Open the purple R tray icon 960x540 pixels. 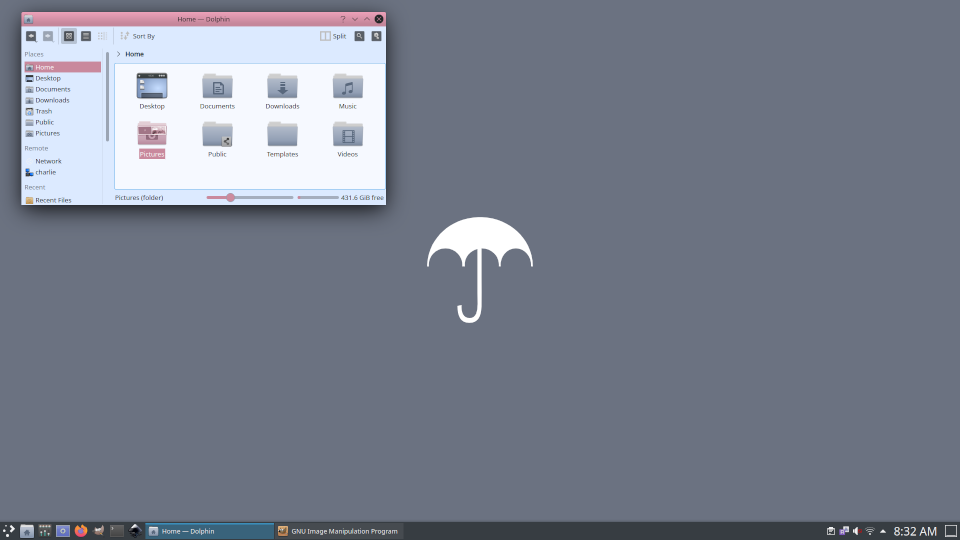click(844, 531)
